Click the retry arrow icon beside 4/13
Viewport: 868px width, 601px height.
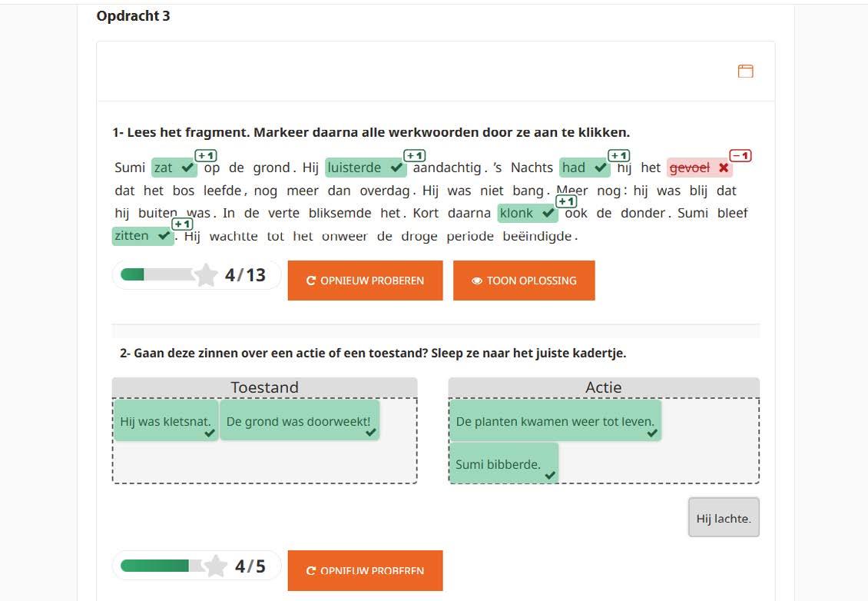coord(310,281)
